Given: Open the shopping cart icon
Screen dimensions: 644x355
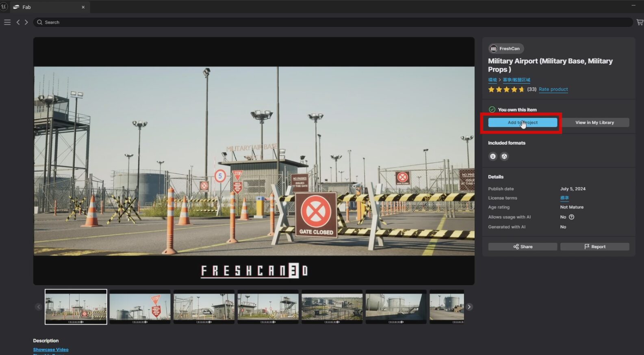Looking at the screenshot, I should [640, 22].
